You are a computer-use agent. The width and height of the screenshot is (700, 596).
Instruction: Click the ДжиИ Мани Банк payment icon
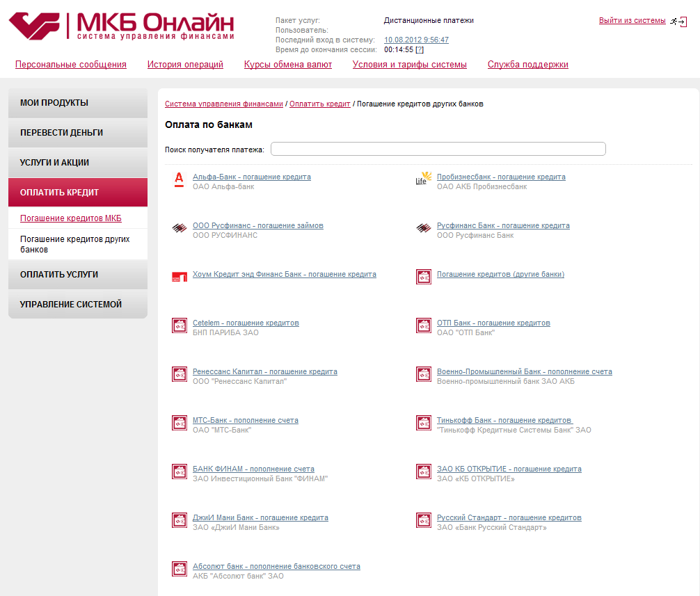tap(180, 520)
